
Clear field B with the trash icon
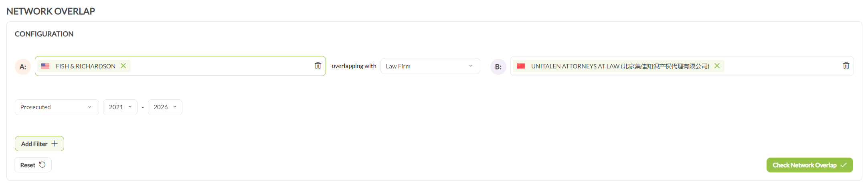tap(846, 66)
